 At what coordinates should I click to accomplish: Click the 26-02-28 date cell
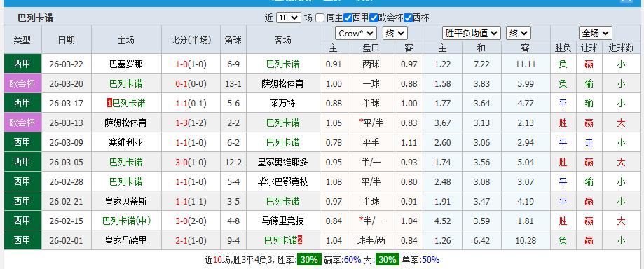pos(66,181)
